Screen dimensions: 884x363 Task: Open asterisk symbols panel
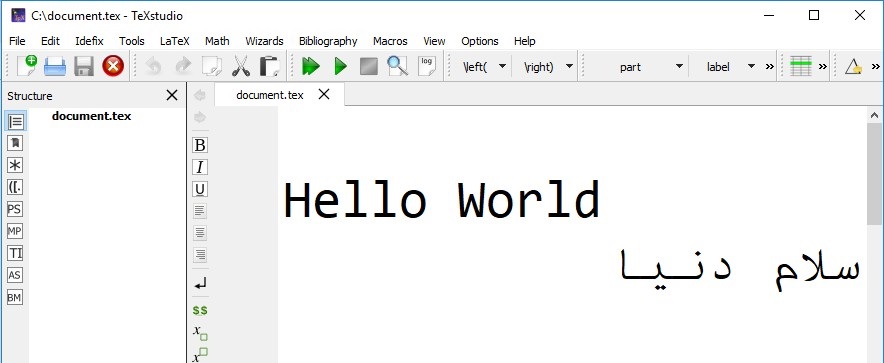point(15,165)
